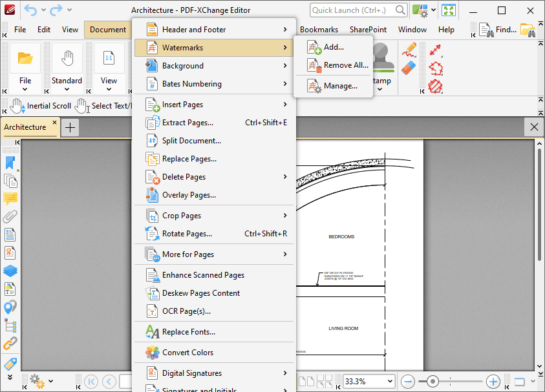
Task: Select the Distance measurement tool
Action: [436, 50]
